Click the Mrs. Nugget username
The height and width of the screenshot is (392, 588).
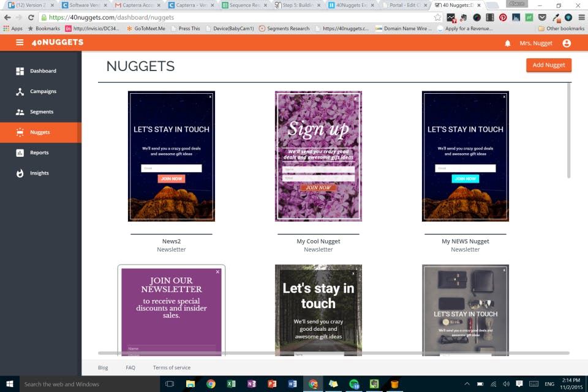tap(536, 43)
